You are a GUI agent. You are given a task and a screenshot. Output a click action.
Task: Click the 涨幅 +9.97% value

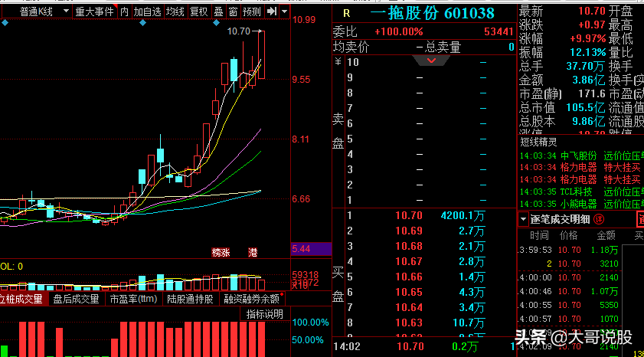coord(587,39)
